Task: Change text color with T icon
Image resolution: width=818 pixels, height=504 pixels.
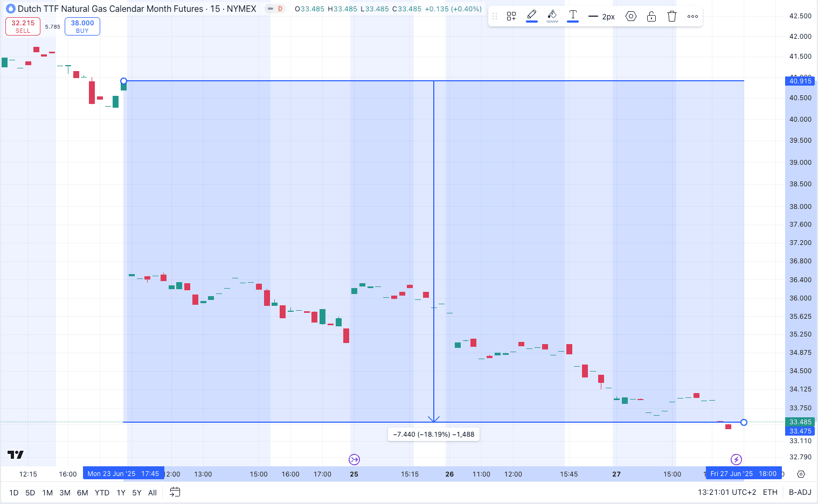Action: pos(573,16)
